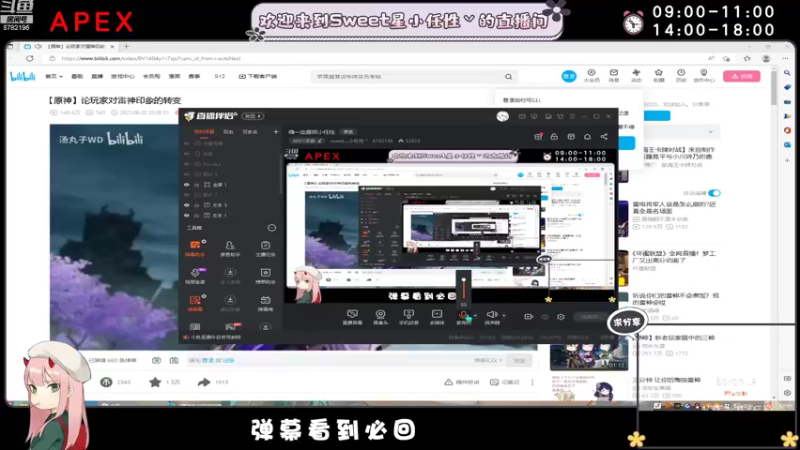The height and width of the screenshot is (450, 800).
Task: Toggle visibility of Naraka source
Action: tap(187, 164)
